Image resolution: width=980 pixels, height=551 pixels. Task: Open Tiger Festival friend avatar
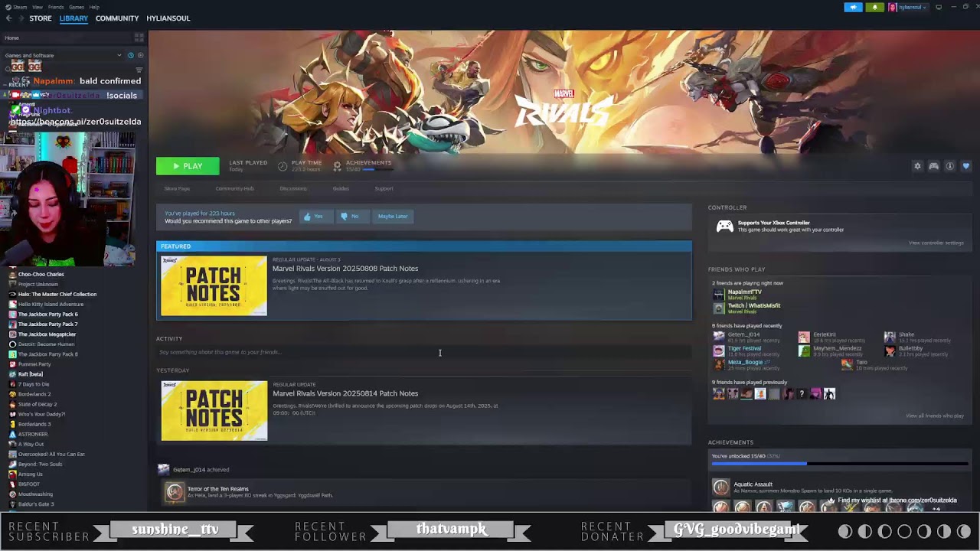718,351
